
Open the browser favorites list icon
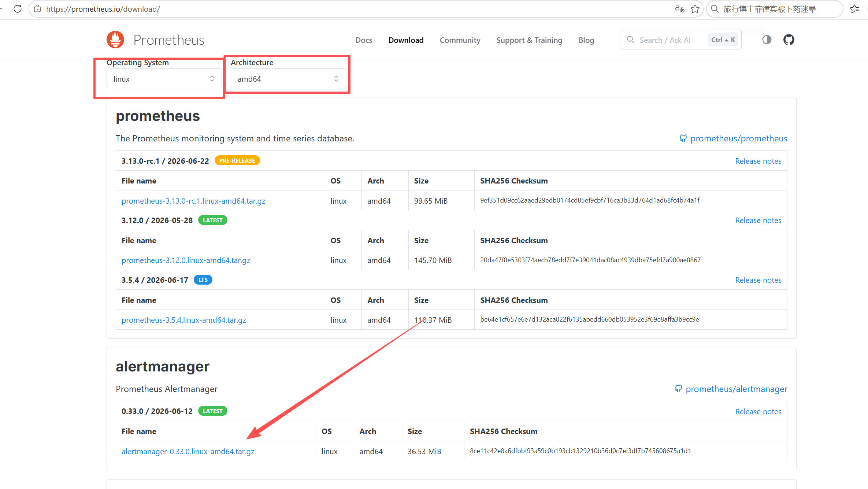(x=854, y=9)
